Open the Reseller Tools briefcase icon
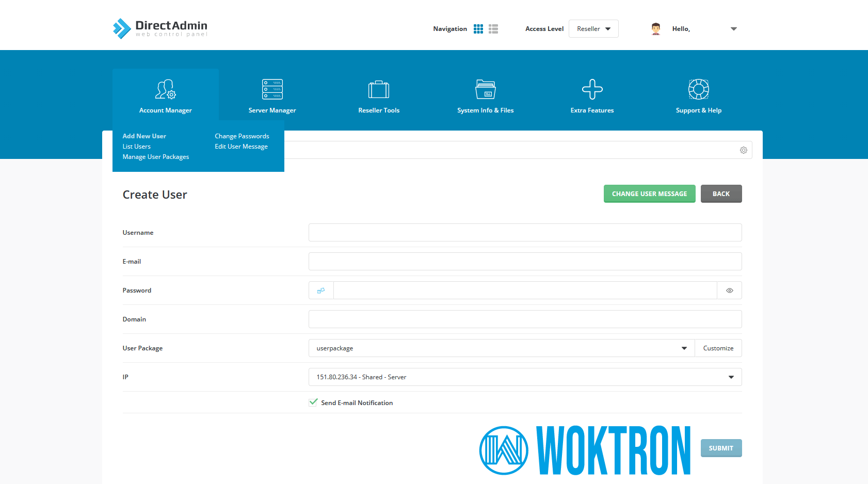 379,89
